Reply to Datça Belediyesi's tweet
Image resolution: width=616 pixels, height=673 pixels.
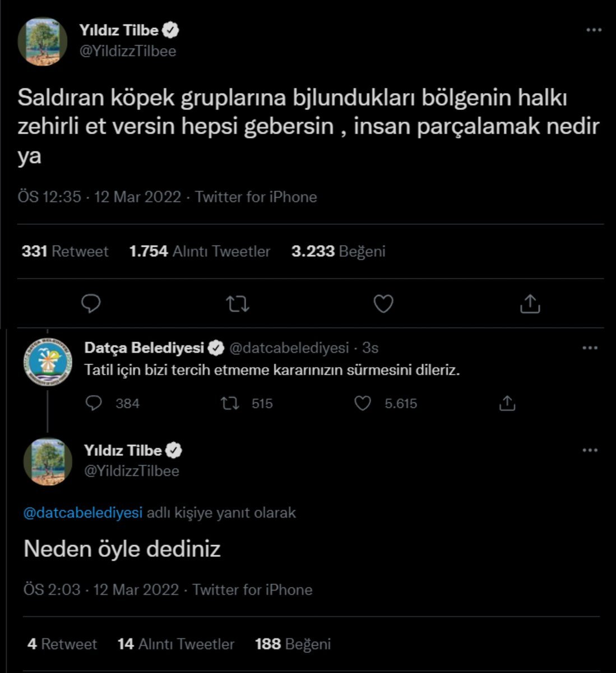coord(94,403)
